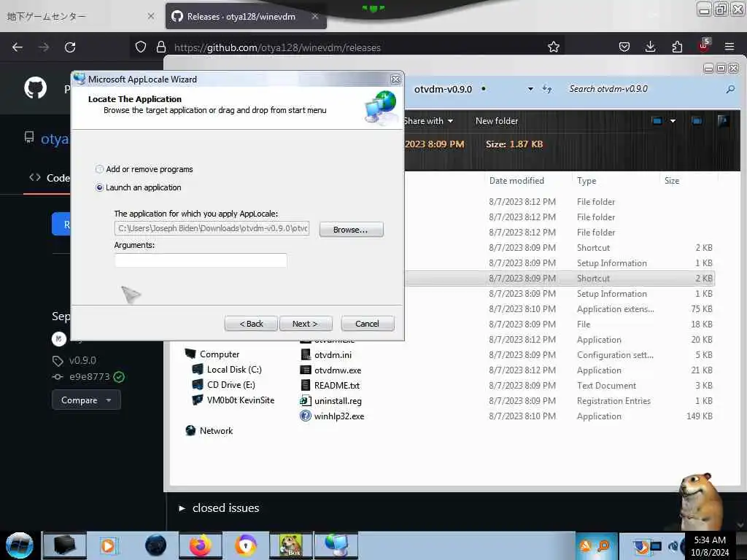The height and width of the screenshot is (560, 747).
Task: Open Local Disk (C:) in the navigation pane
Action: coord(234,370)
